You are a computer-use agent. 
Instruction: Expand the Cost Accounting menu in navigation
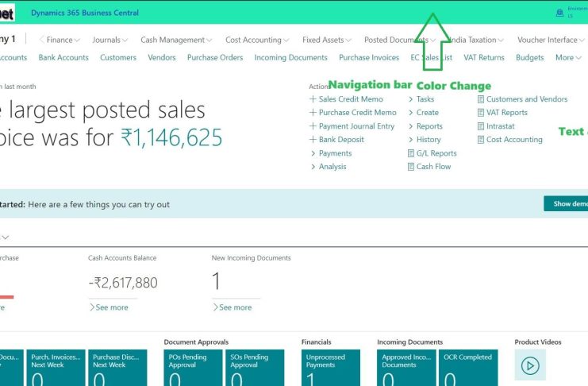pyautogui.click(x=257, y=40)
